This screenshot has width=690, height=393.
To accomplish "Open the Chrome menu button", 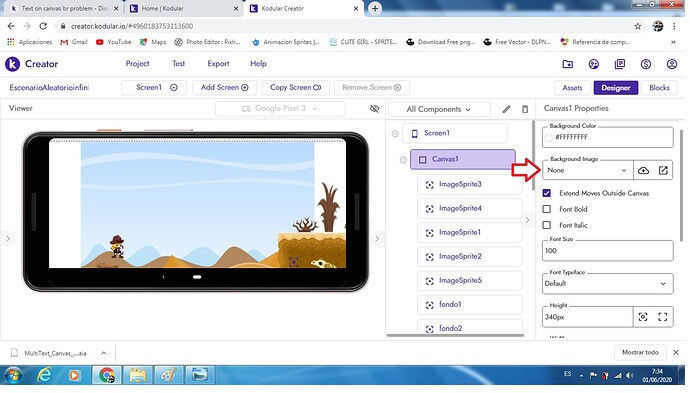I will (x=674, y=26).
